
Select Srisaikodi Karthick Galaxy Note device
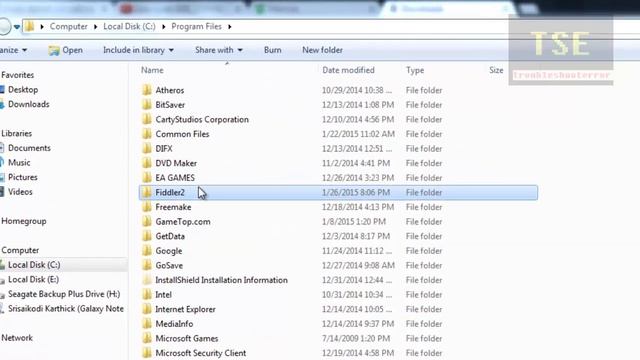(66, 309)
